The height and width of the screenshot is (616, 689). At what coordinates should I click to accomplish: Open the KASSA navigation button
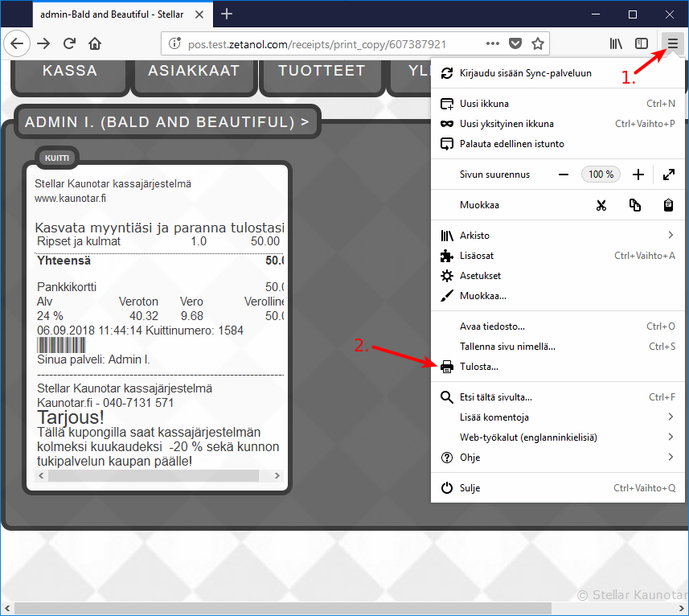(x=70, y=71)
